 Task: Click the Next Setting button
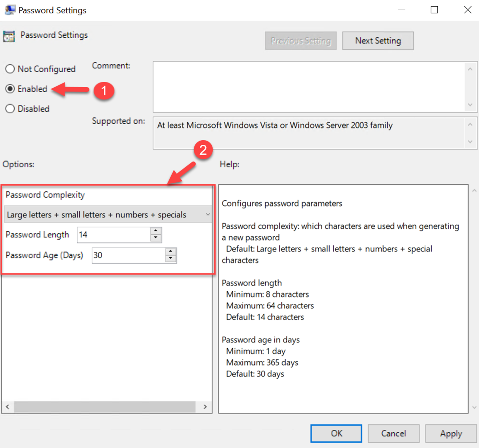click(x=378, y=41)
